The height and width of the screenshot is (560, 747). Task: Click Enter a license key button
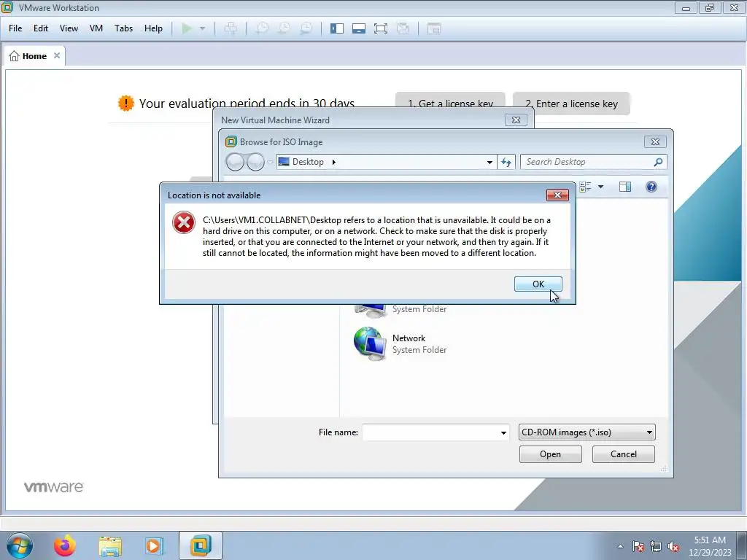(571, 104)
